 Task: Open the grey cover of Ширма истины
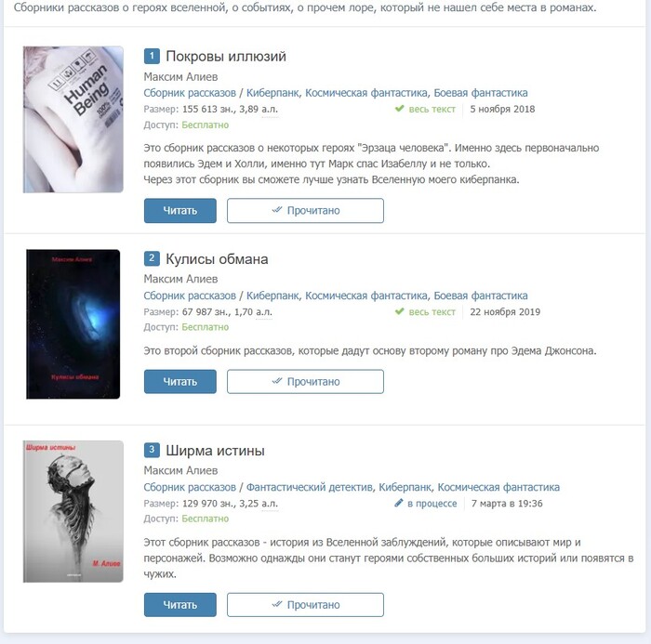click(x=73, y=511)
